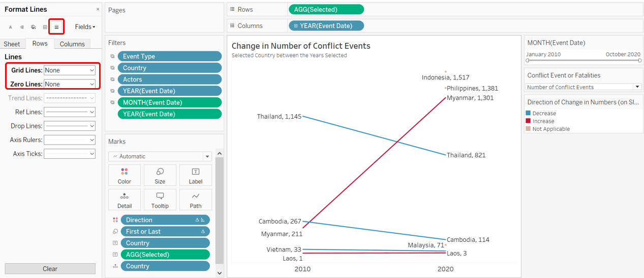The height and width of the screenshot is (278, 644).
Task: Open the Tooltip marks card
Action: (160, 200)
